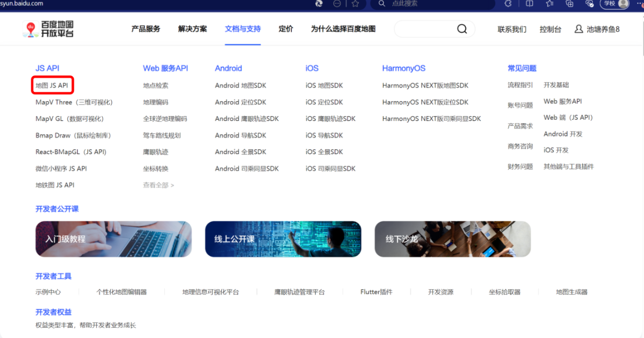Open HarmonyOS NEXT版司乘同显SDK link

[432, 119]
